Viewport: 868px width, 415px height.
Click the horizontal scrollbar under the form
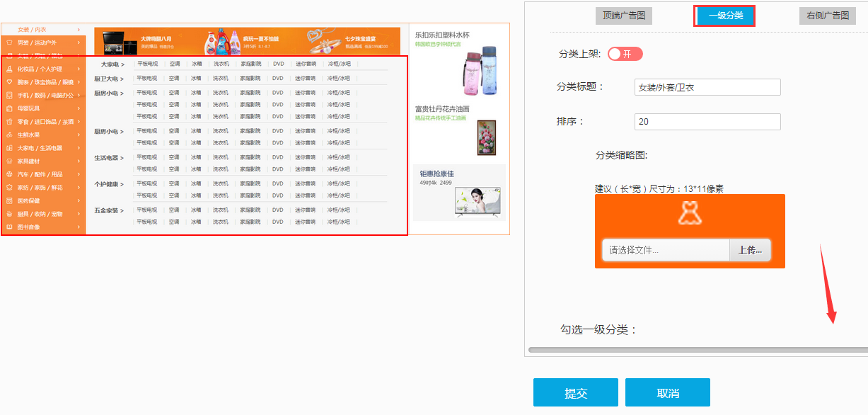[697, 350]
